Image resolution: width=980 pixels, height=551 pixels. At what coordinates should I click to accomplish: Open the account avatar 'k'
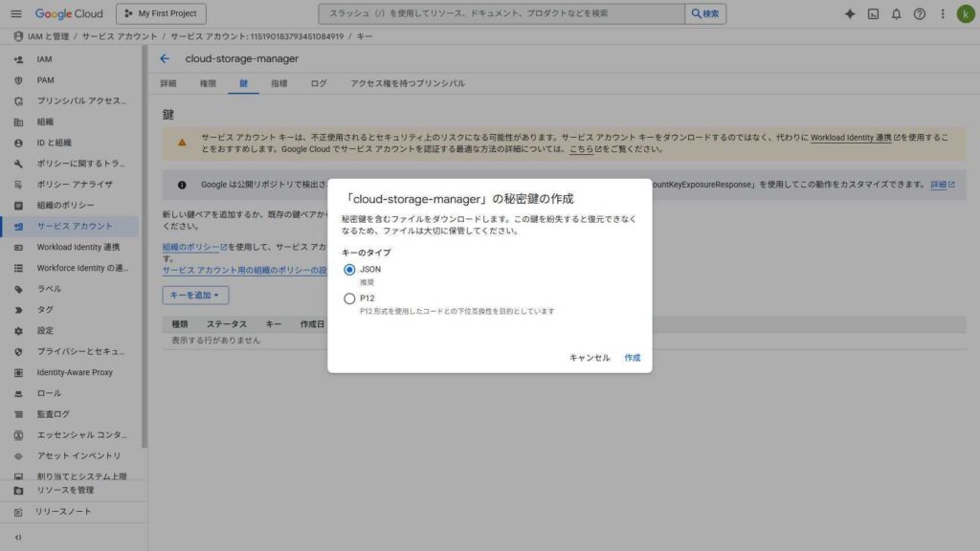966,13
